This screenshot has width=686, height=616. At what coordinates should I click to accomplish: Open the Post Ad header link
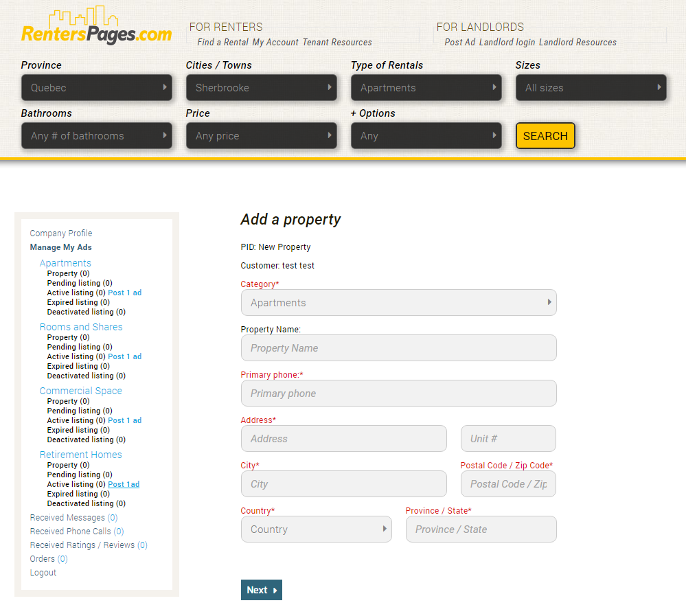click(x=460, y=42)
